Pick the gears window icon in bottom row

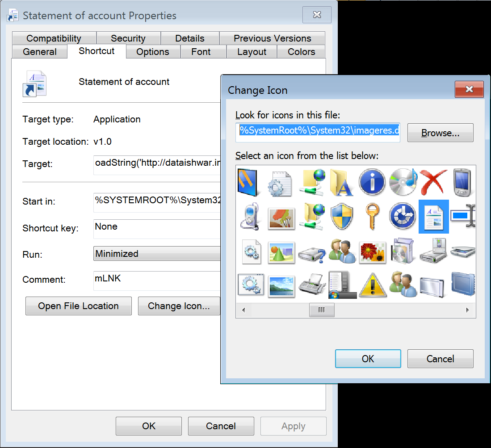tap(251, 285)
